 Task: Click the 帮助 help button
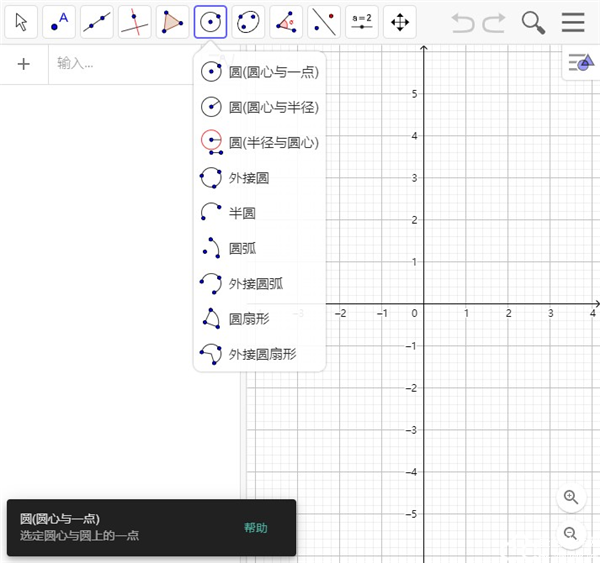(x=256, y=528)
